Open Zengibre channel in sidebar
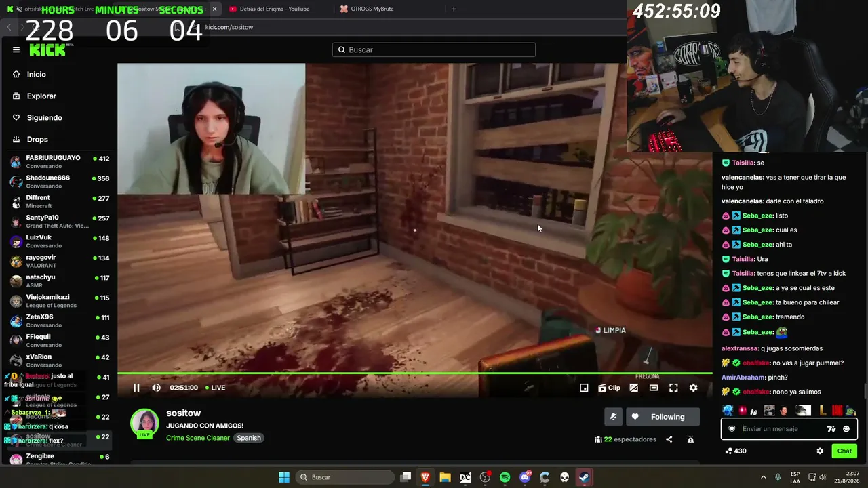 pyautogui.click(x=59, y=458)
